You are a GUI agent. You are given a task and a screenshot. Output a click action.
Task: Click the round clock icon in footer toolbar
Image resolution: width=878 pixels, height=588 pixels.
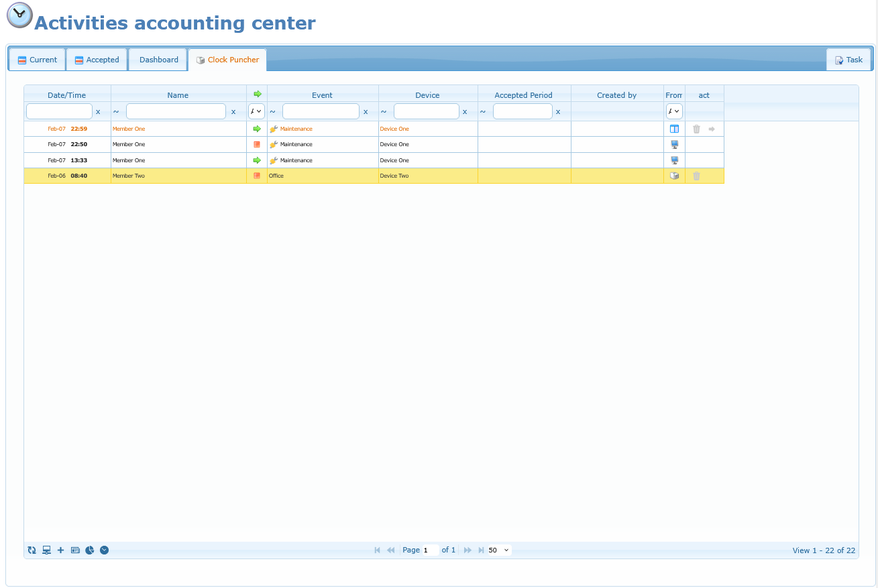(x=104, y=550)
